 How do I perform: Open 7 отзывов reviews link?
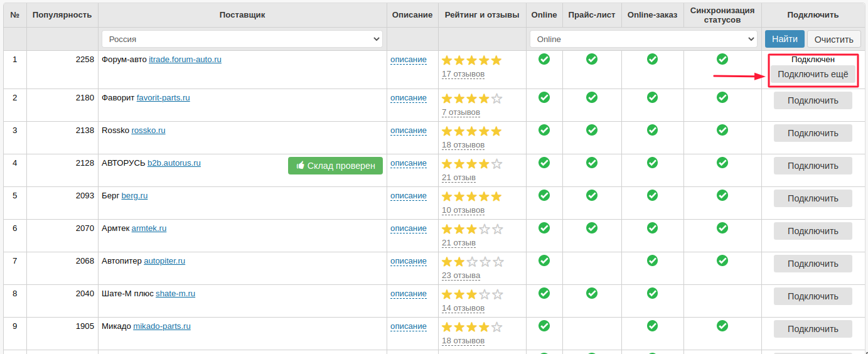[x=461, y=112]
